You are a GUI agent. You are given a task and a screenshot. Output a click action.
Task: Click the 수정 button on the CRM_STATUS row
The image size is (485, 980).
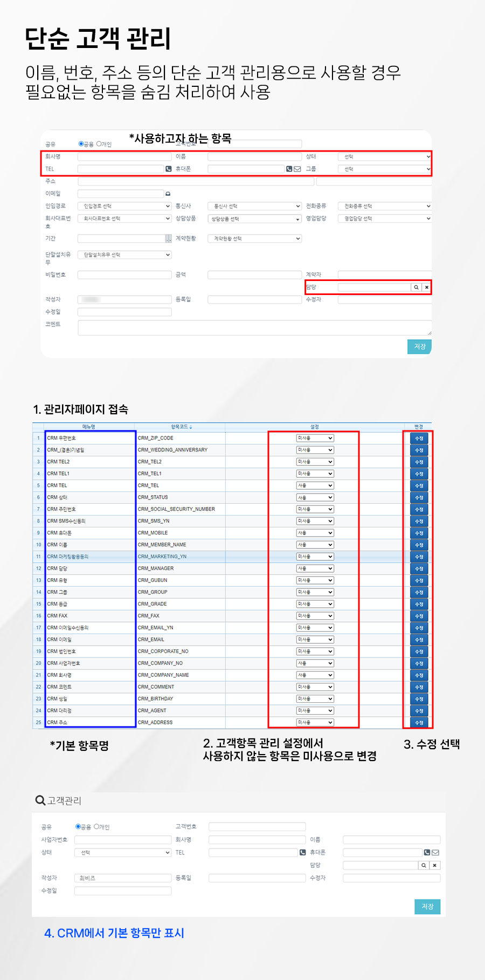(419, 498)
